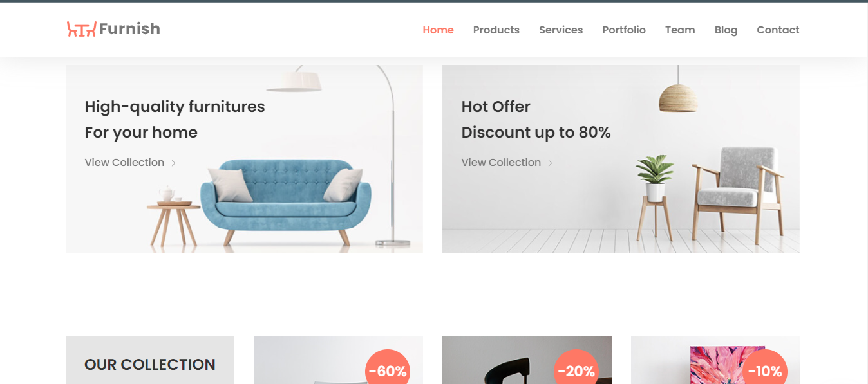Open the Team page

(680, 30)
